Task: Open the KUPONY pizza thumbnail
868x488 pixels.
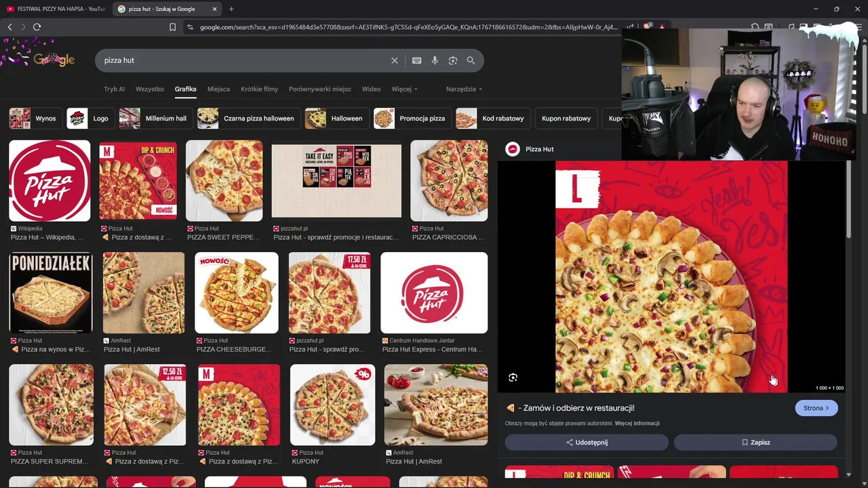Action: click(332, 405)
